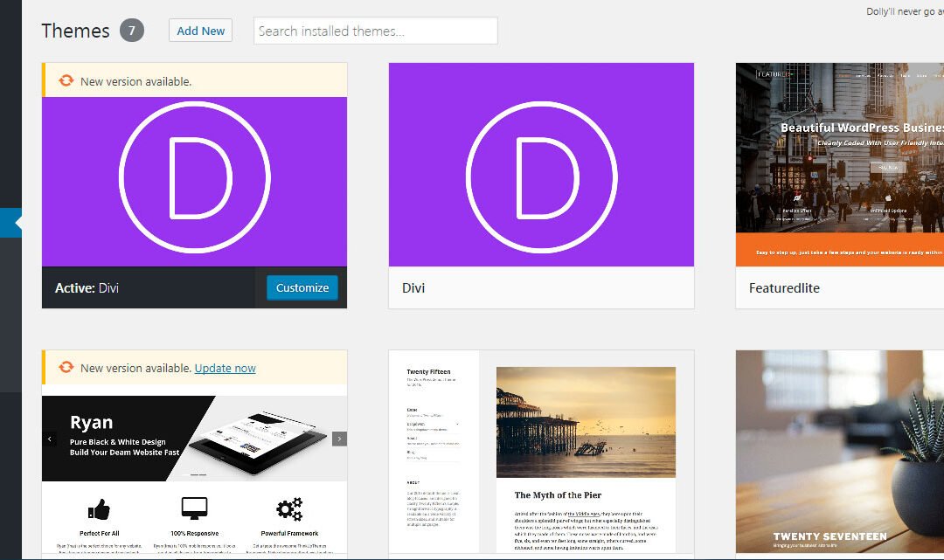Focus the Search installed themes field
The width and height of the screenshot is (944, 560).
[376, 31]
